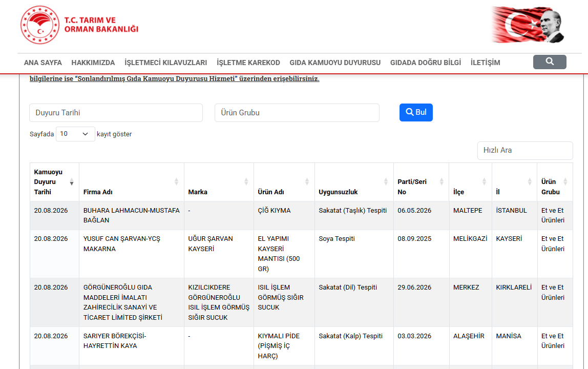Select cell Sakatat (Dil) Tespiti
The width and height of the screenshot is (588, 369).
pos(354,302)
